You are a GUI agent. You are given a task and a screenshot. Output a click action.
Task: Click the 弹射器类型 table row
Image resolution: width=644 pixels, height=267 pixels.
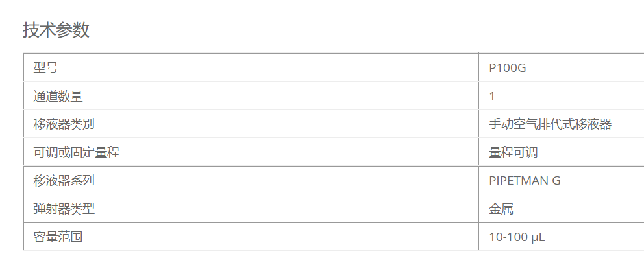point(334,209)
